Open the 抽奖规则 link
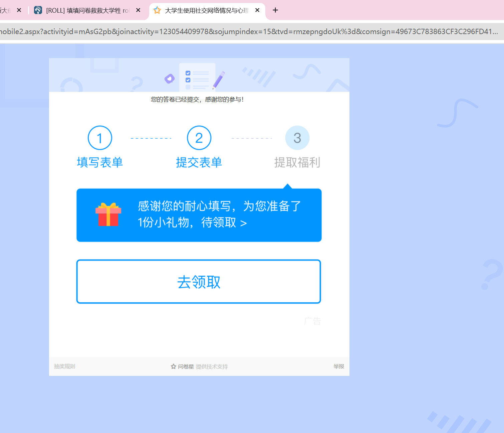Screen dimensions: 504x433 (x=65, y=367)
